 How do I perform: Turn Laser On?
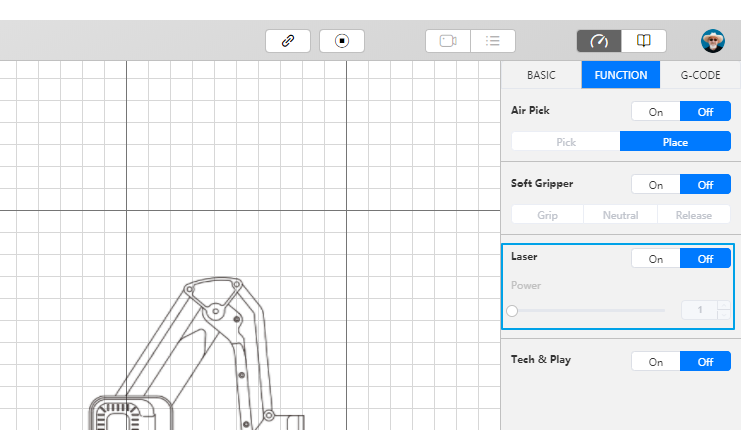click(x=656, y=258)
